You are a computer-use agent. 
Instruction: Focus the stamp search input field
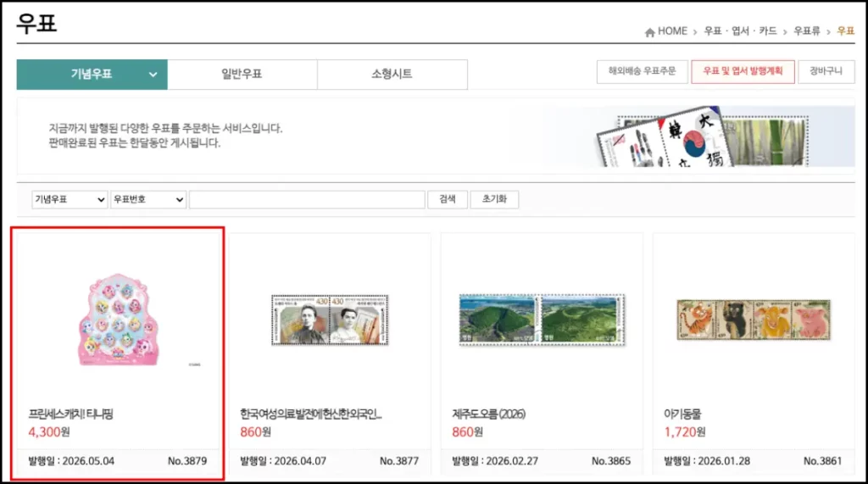click(x=307, y=199)
